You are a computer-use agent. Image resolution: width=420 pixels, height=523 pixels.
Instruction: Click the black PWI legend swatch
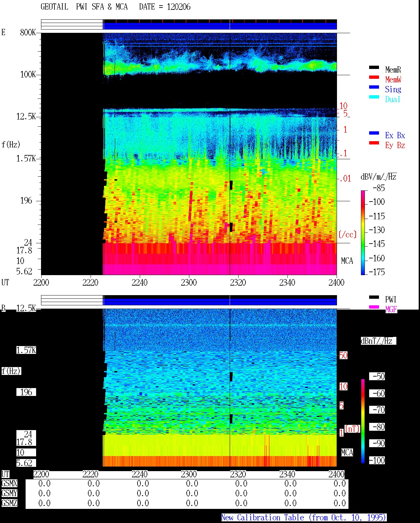click(x=374, y=297)
